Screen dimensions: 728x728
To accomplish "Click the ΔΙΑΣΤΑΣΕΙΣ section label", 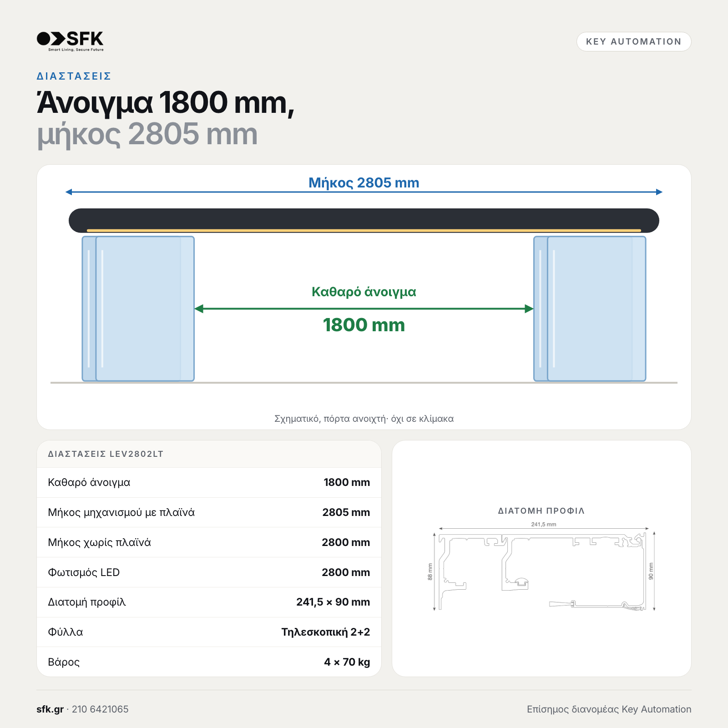I will 74,76.
